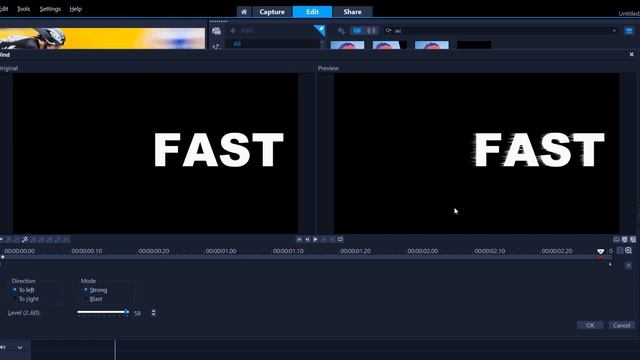Click the play arrow below the end marker

pyautogui.click(x=610, y=265)
